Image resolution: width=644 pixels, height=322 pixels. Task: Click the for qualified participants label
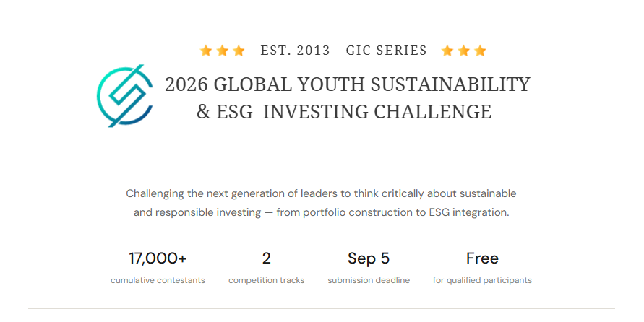pyautogui.click(x=482, y=280)
